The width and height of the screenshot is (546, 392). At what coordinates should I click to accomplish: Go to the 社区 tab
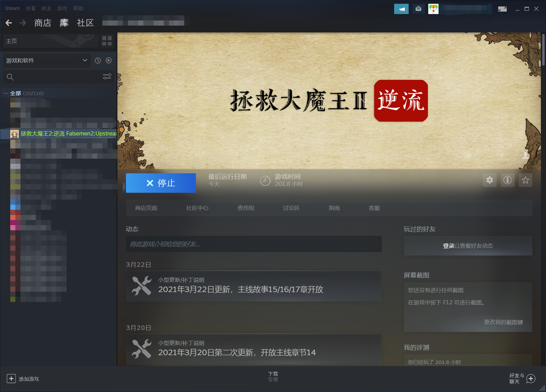point(85,23)
